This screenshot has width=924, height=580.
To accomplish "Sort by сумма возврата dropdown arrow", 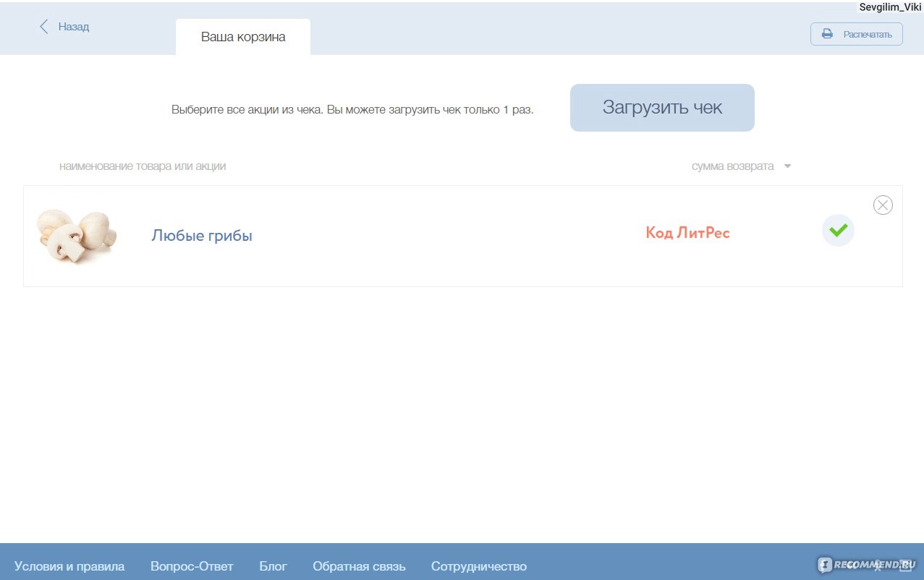I will point(787,166).
